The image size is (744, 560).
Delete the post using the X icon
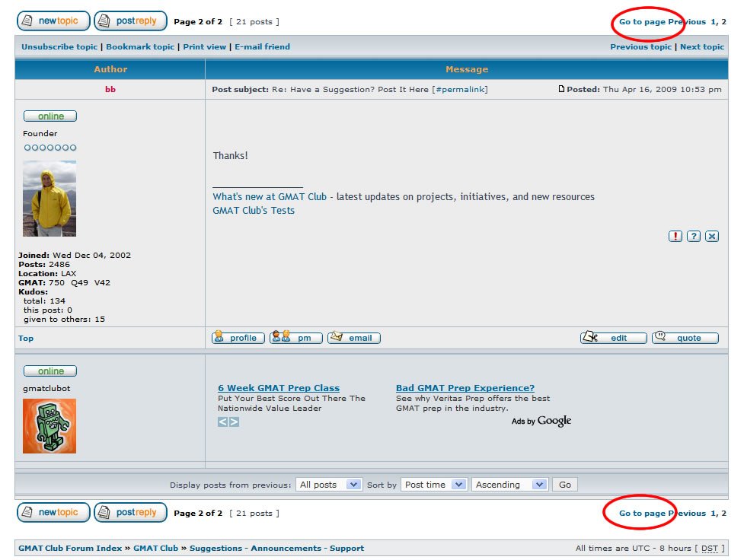click(x=712, y=237)
